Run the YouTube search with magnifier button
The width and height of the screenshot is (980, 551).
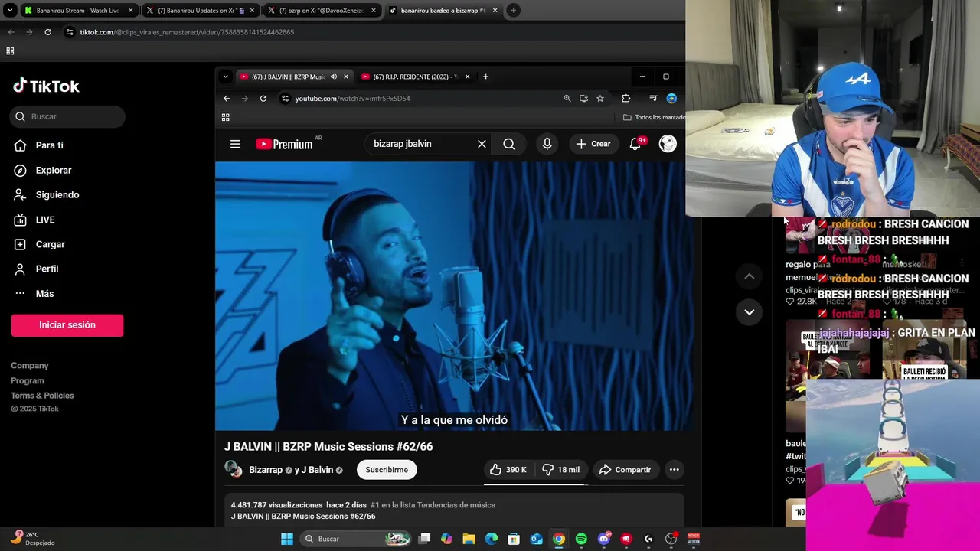509,144
